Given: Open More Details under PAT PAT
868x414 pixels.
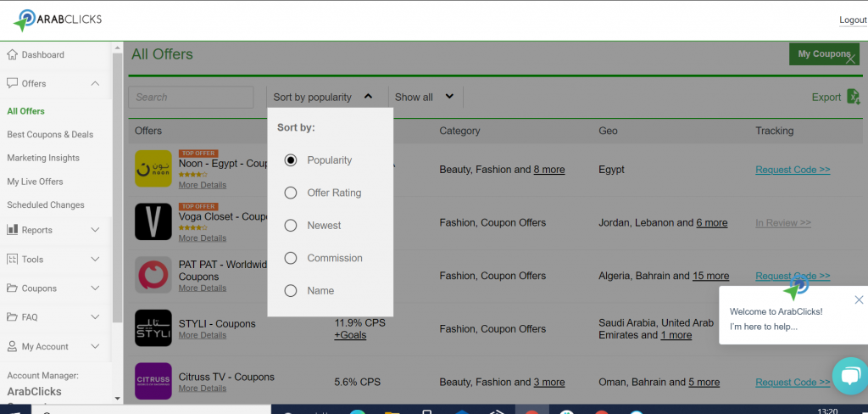Looking at the screenshot, I should (203, 288).
